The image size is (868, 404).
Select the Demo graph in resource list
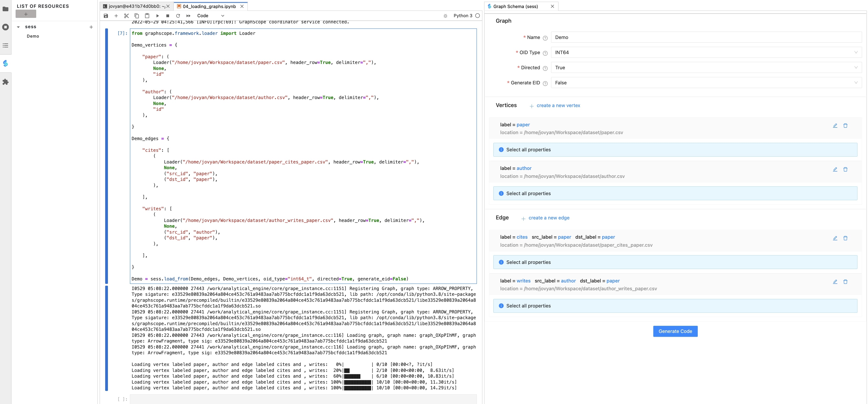coord(33,36)
